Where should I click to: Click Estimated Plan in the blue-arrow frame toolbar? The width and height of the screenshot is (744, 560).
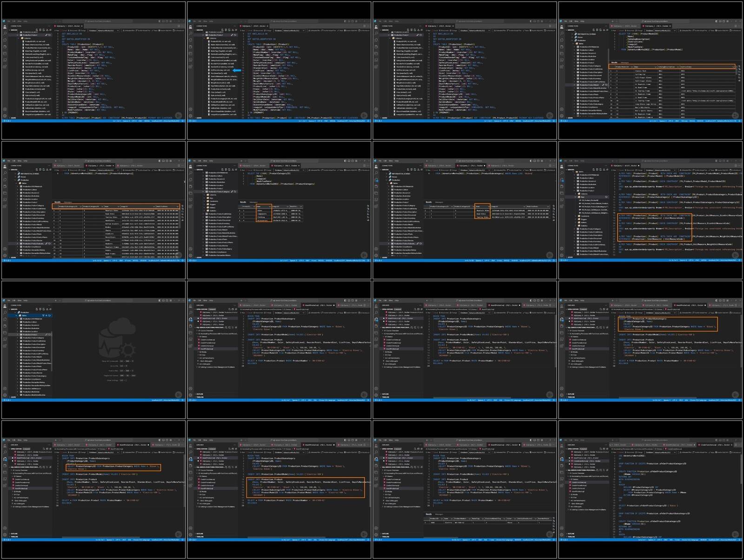314,30
